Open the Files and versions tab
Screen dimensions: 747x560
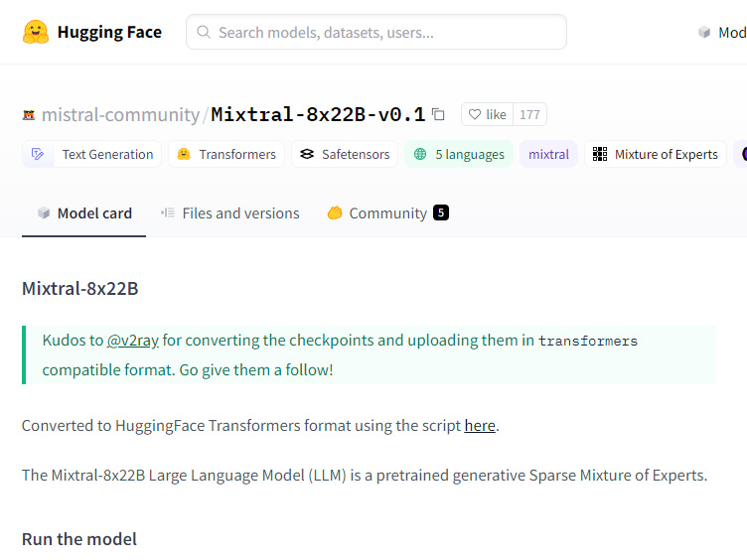tap(229, 212)
